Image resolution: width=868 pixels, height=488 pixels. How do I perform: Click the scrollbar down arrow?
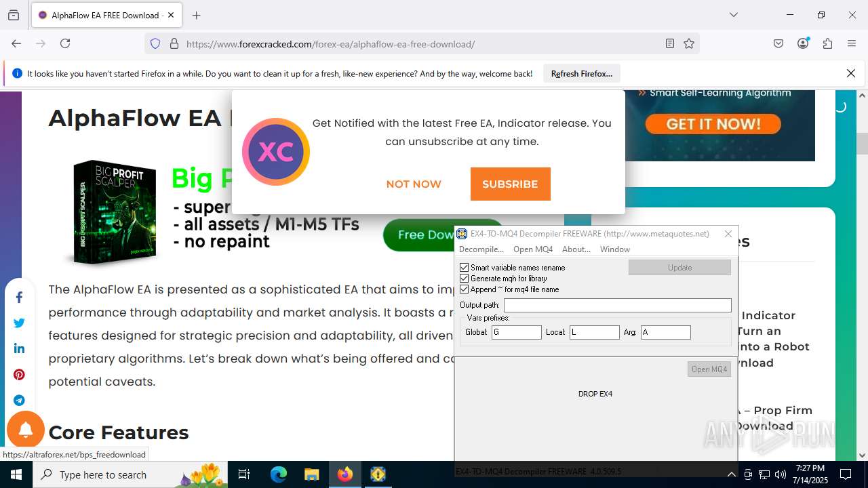click(863, 455)
